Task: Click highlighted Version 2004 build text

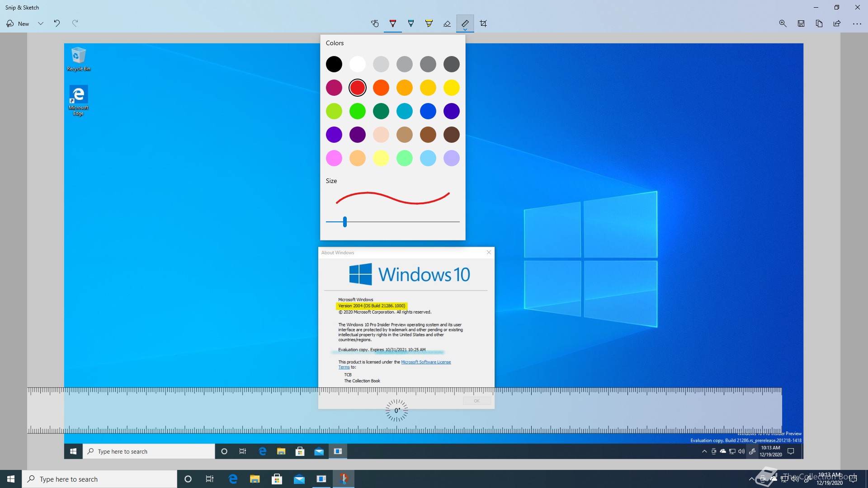Action: (x=372, y=306)
